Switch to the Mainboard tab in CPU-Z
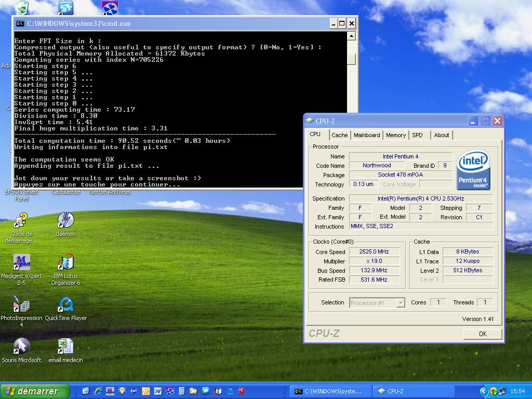532x399 pixels. click(x=367, y=135)
